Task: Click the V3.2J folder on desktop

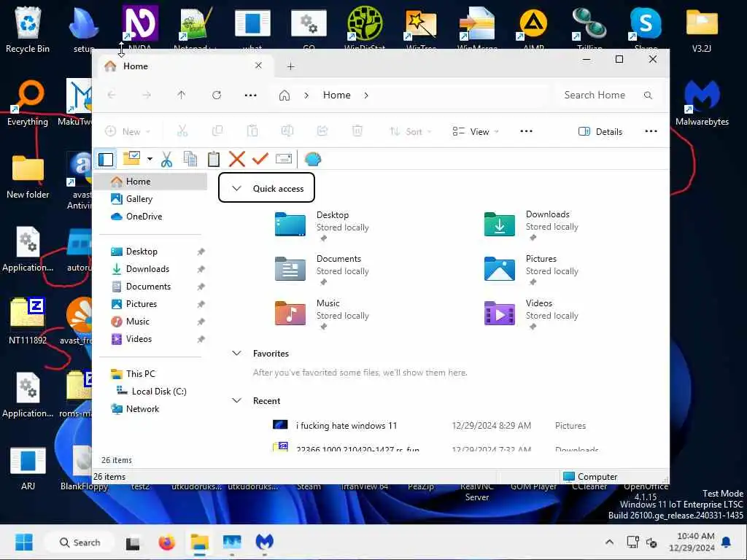Action: [702, 29]
